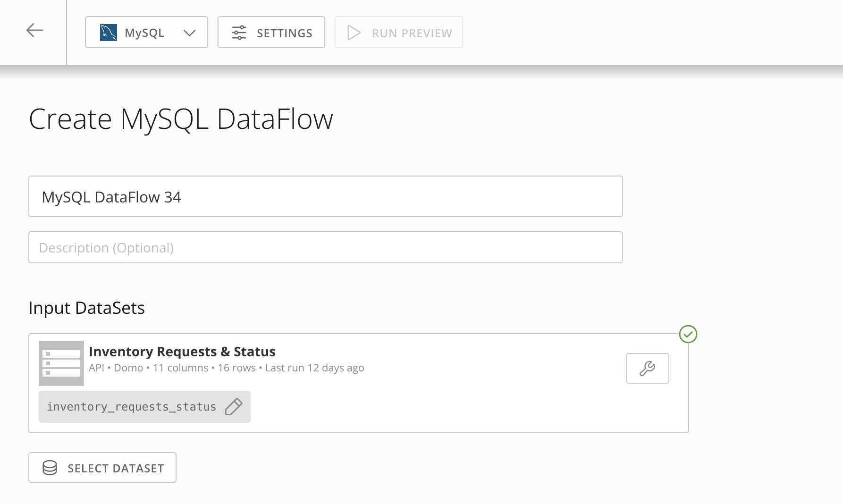Click the back arrow icon
The height and width of the screenshot is (504, 843).
click(34, 31)
